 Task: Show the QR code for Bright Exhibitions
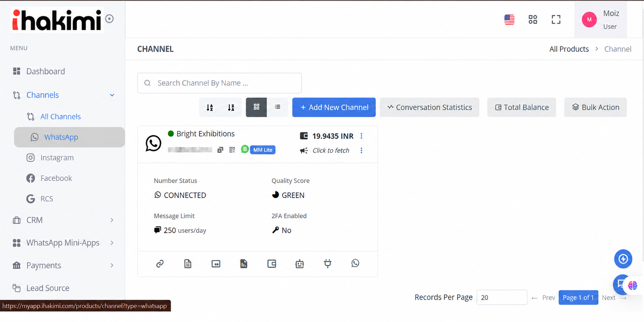(x=232, y=150)
